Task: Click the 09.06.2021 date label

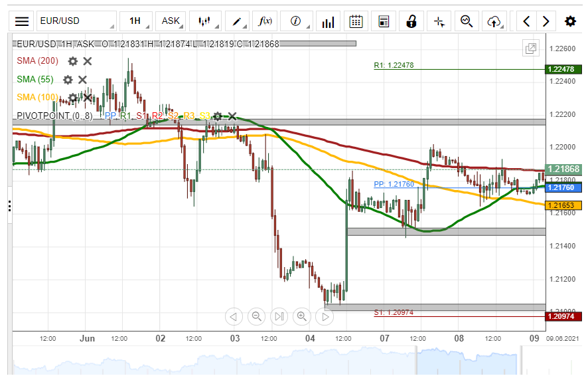Action: click(563, 338)
